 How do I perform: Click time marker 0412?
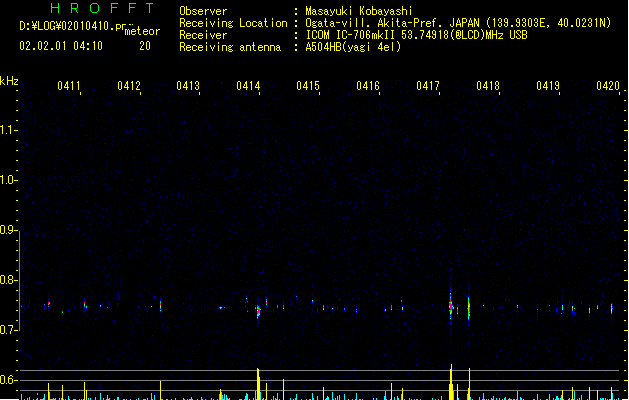tap(129, 86)
